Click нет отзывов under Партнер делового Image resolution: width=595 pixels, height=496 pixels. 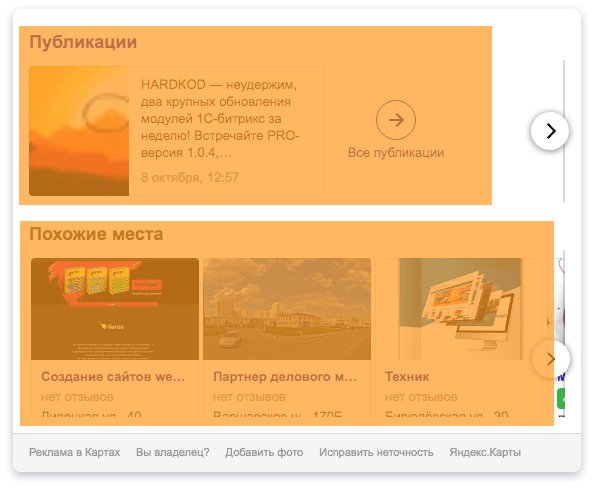coord(249,397)
